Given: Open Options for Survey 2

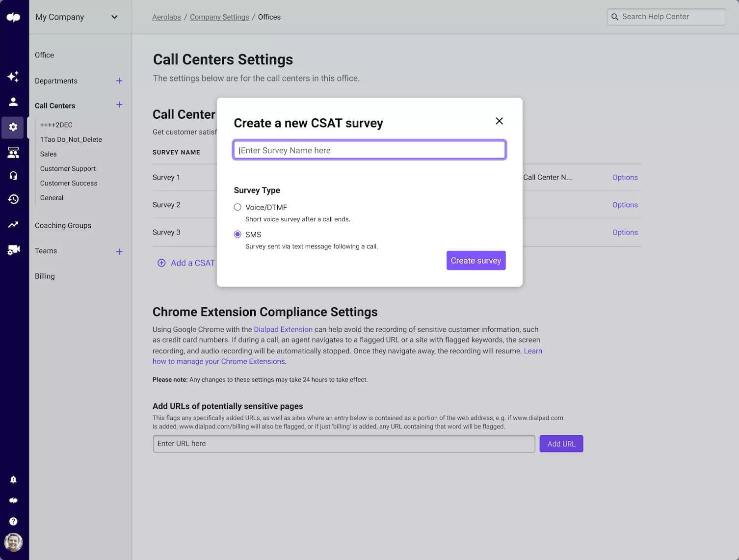Looking at the screenshot, I should click(x=625, y=205).
